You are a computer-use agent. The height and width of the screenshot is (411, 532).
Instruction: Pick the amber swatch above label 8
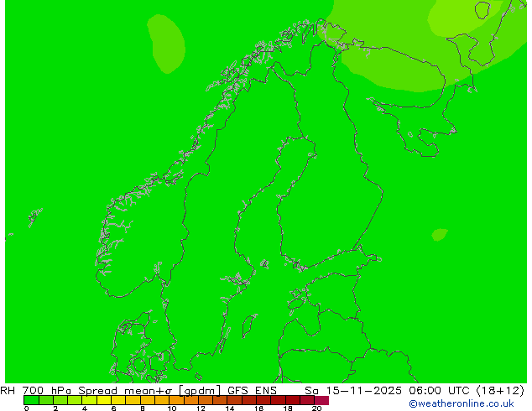[x=147, y=400]
